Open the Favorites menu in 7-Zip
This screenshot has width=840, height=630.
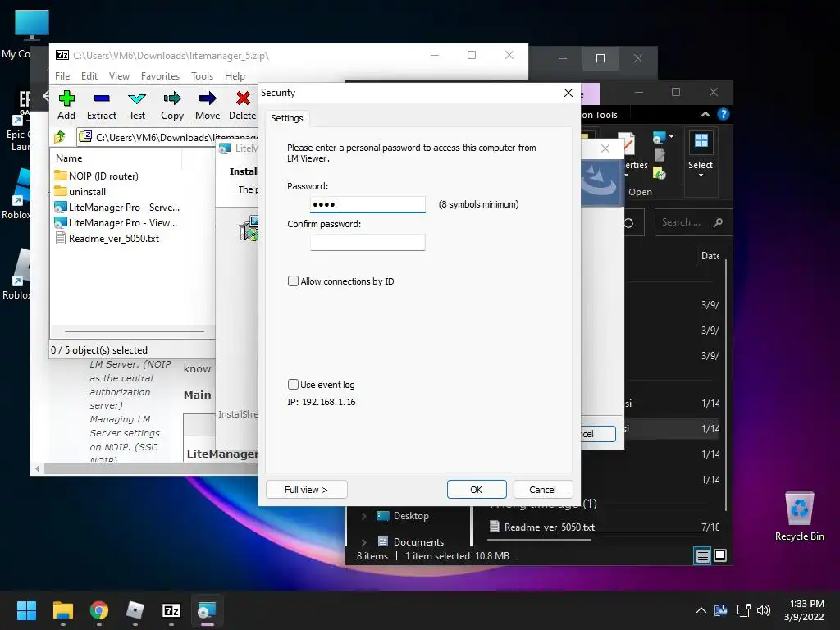(160, 76)
